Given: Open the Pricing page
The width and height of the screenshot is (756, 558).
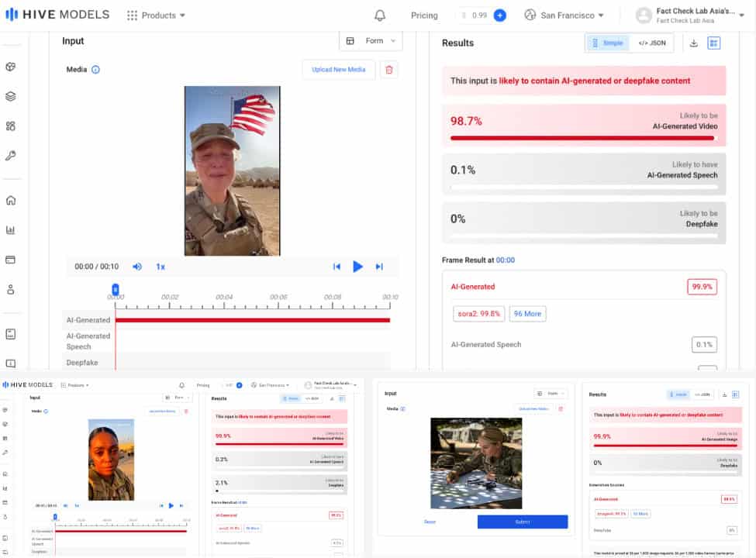Looking at the screenshot, I should [x=424, y=15].
